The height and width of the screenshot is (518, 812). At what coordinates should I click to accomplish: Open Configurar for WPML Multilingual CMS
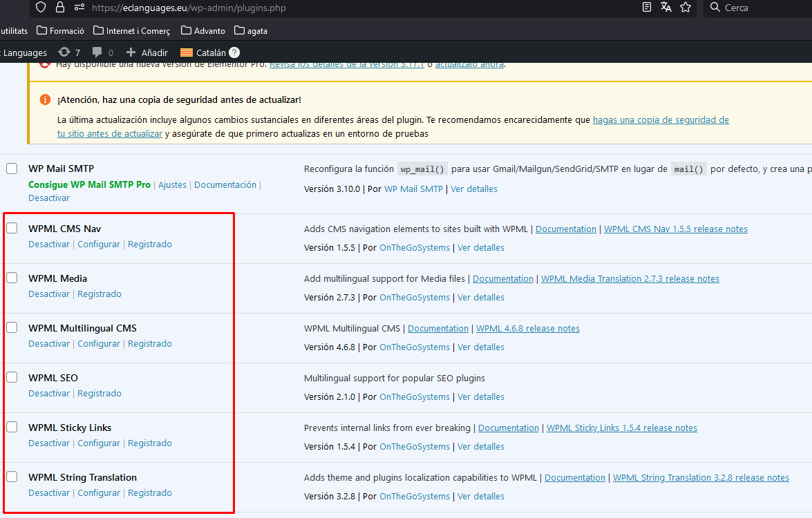[x=99, y=344]
